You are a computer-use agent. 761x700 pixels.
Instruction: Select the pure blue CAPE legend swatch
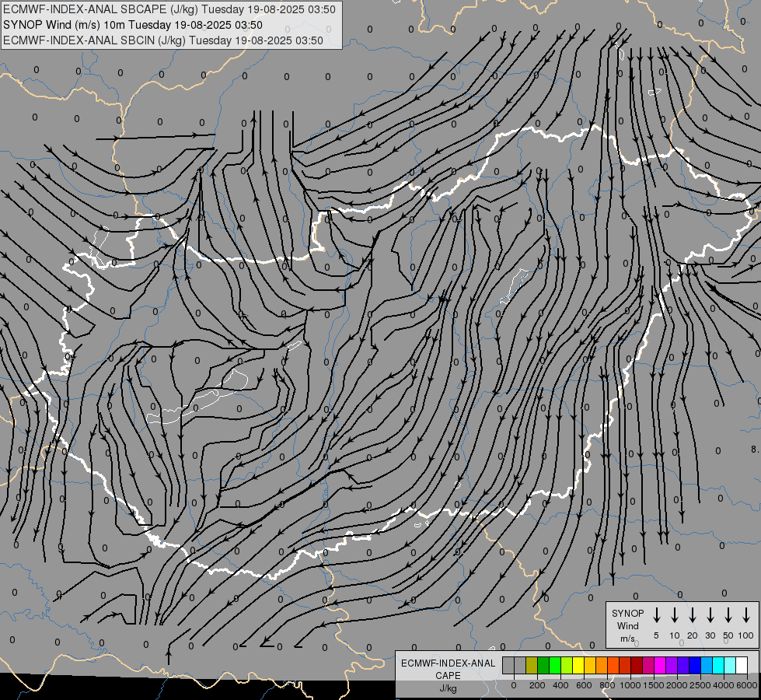(696, 665)
